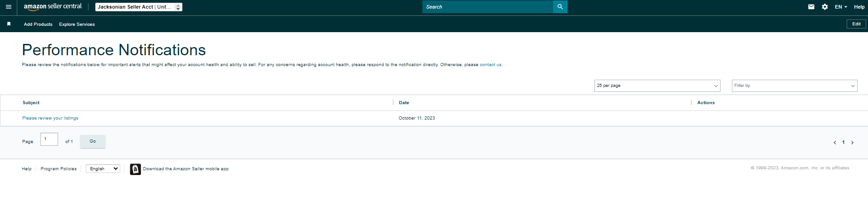
Task: Open the Help link in header
Action: 859,7
